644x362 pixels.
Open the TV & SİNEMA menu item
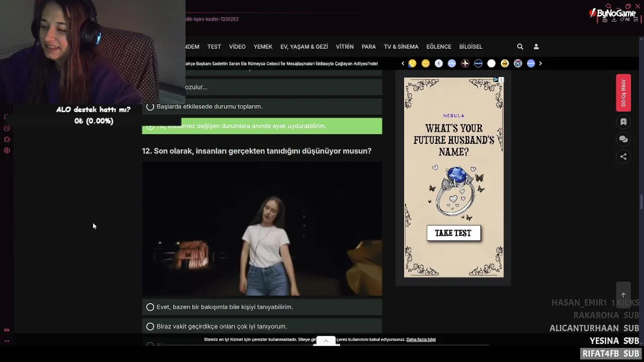pos(401,47)
